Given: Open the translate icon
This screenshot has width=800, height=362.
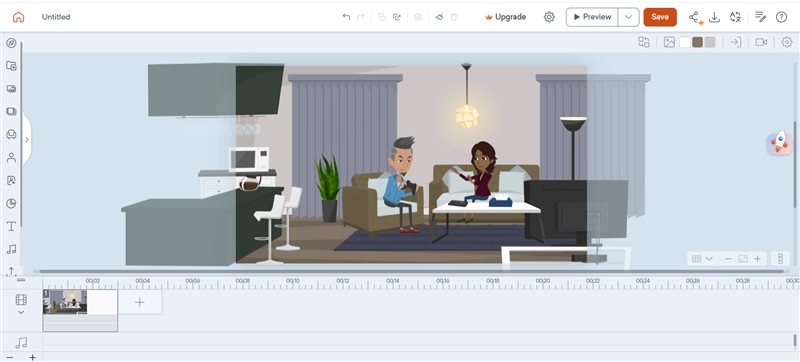Looking at the screenshot, I should [x=735, y=17].
